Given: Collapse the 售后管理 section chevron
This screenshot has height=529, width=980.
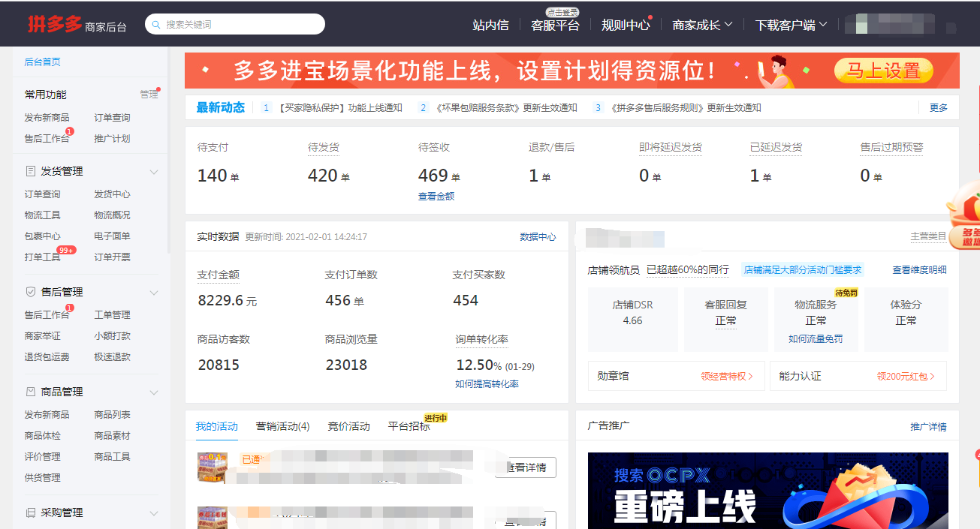Looking at the screenshot, I should click(x=154, y=293).
